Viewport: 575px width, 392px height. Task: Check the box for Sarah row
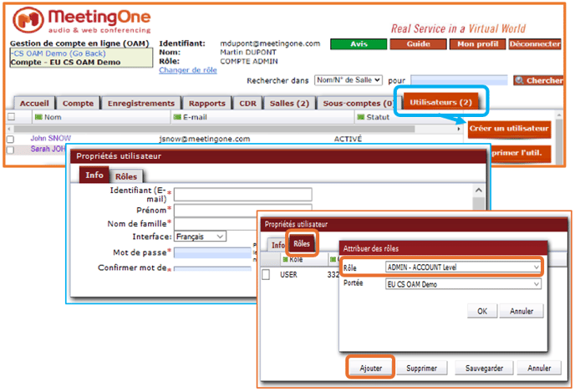click(11, 150)
